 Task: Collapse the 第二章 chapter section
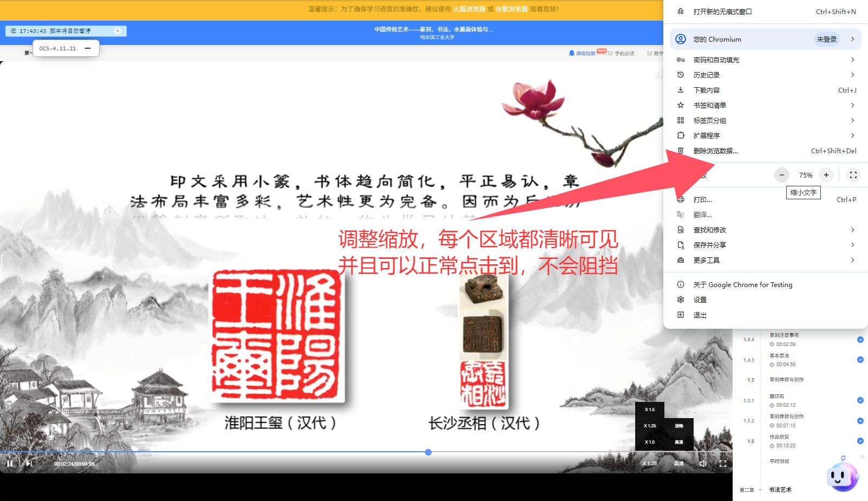760,490
